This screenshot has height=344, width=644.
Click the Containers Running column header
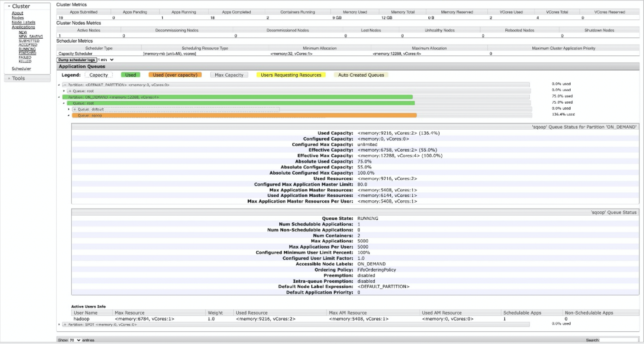click(298, 12)
